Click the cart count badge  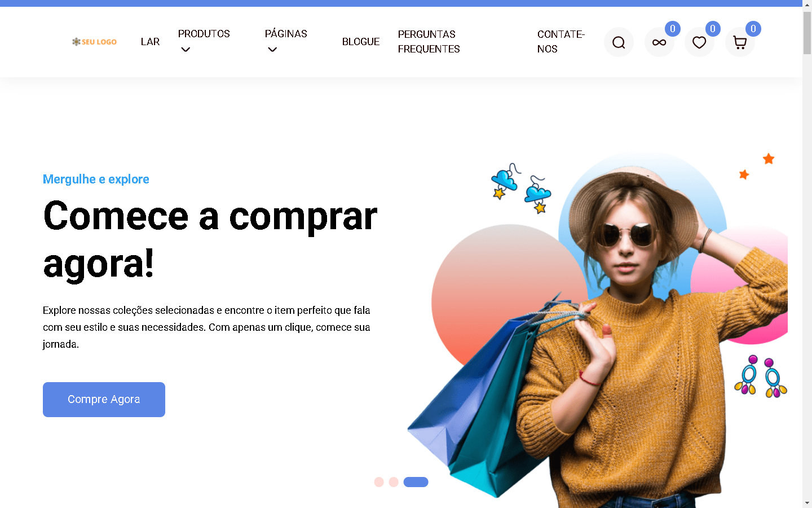[753, 29]
